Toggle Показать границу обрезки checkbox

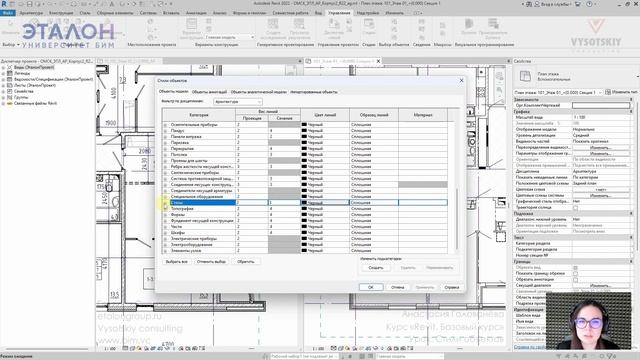coord(575,273)
